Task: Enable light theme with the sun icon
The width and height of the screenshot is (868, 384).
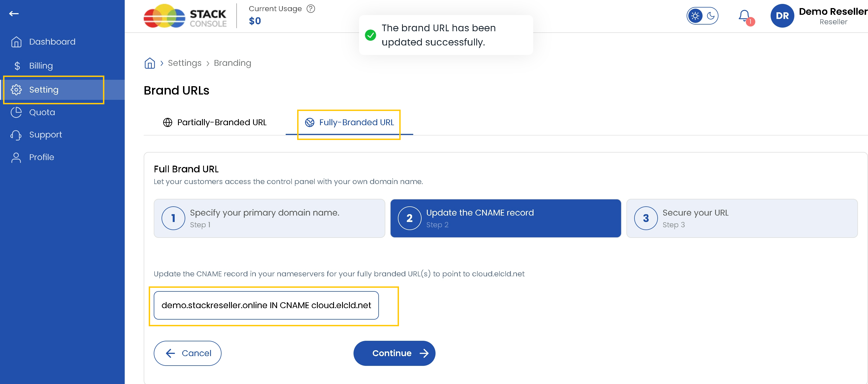Action: click(x=696, y=16)
